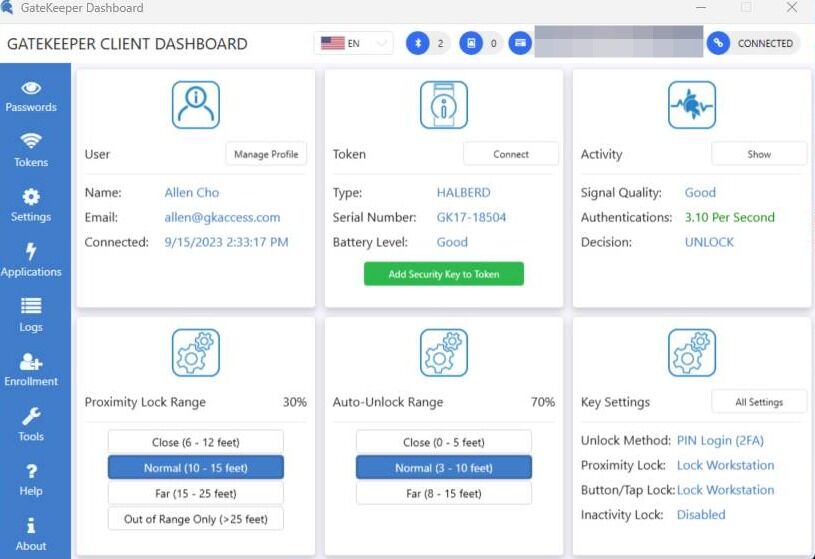Image resolution: width=815 pixels, height=559 pixels.
Task: Click the Proximity Lock Range 30% value
Action: point(295,402)
